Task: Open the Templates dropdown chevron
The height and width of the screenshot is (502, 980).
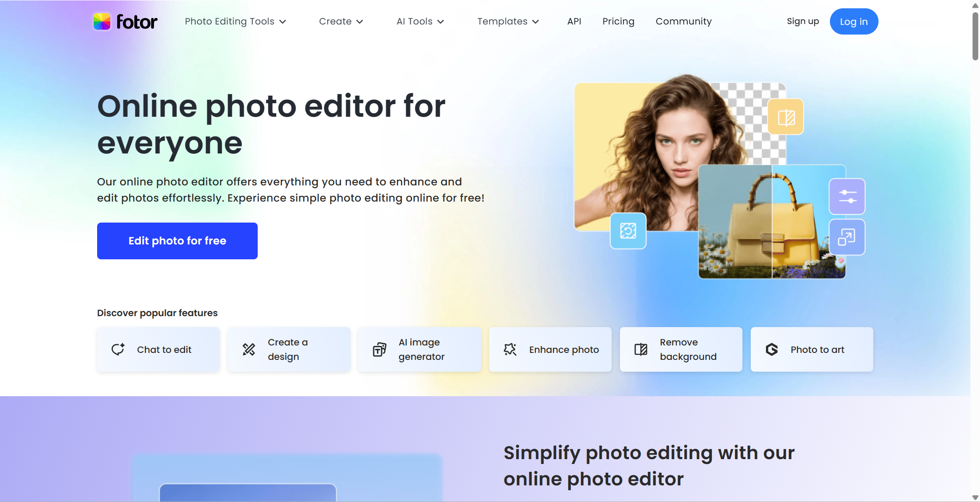Action: pyautogui.click(x=535, y=22)
